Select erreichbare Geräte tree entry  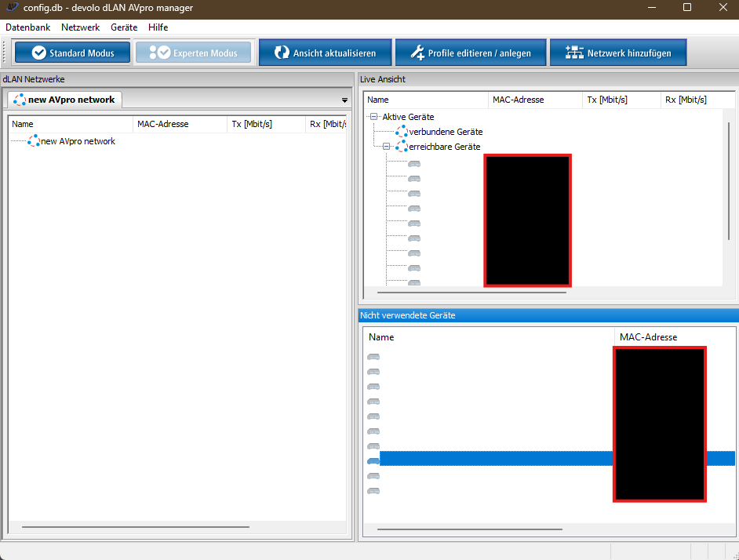445,147
